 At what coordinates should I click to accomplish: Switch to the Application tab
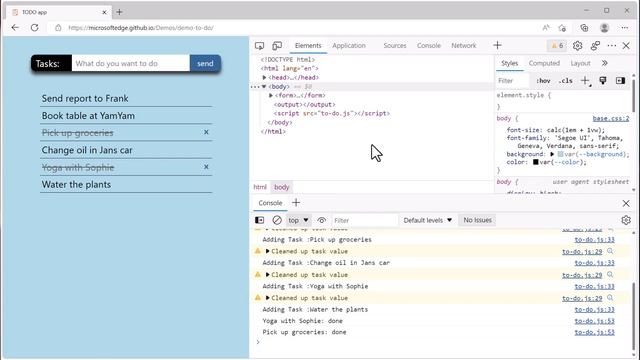coord(349,46)
